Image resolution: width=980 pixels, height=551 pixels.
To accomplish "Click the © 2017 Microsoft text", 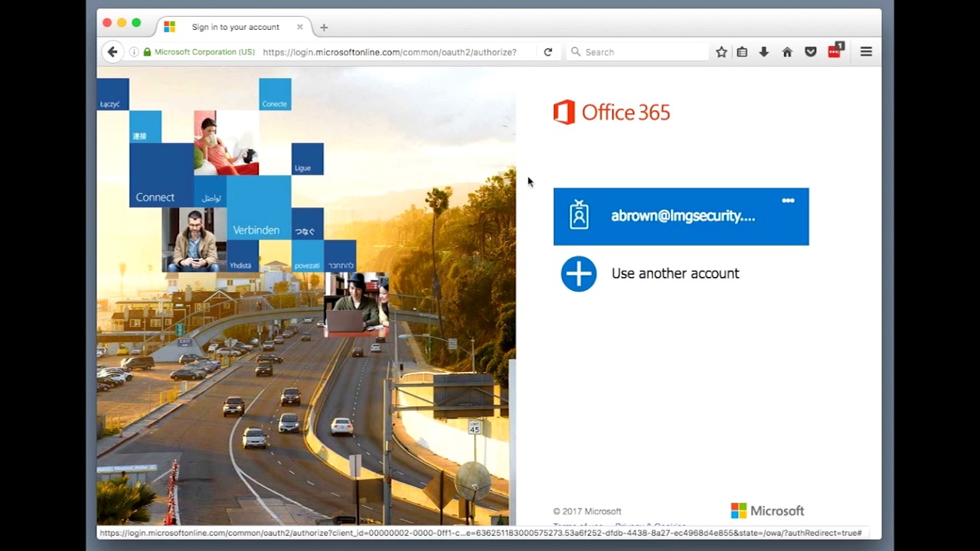I will [x=587, y=511].
